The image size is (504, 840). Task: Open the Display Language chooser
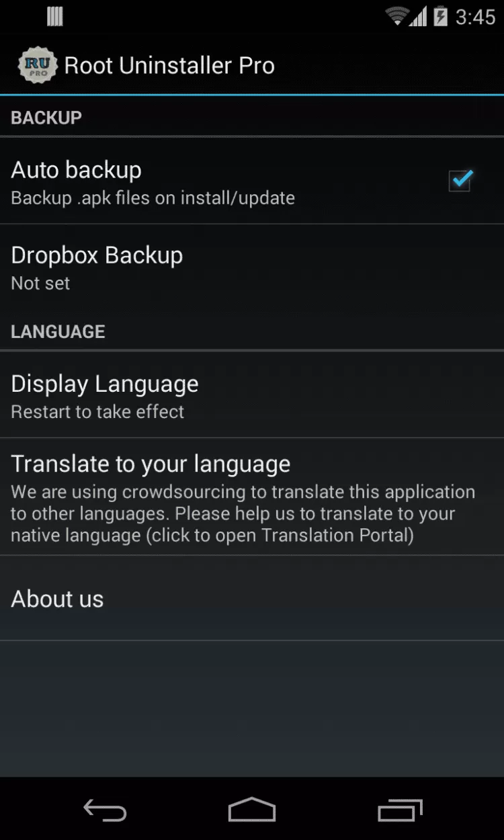(x=252, y=395)
